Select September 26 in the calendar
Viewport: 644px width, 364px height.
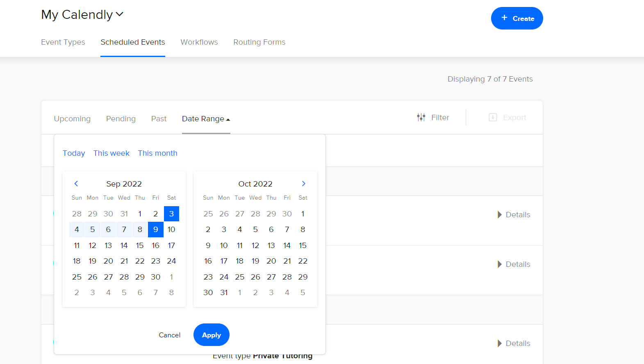[x=93, y=277]
